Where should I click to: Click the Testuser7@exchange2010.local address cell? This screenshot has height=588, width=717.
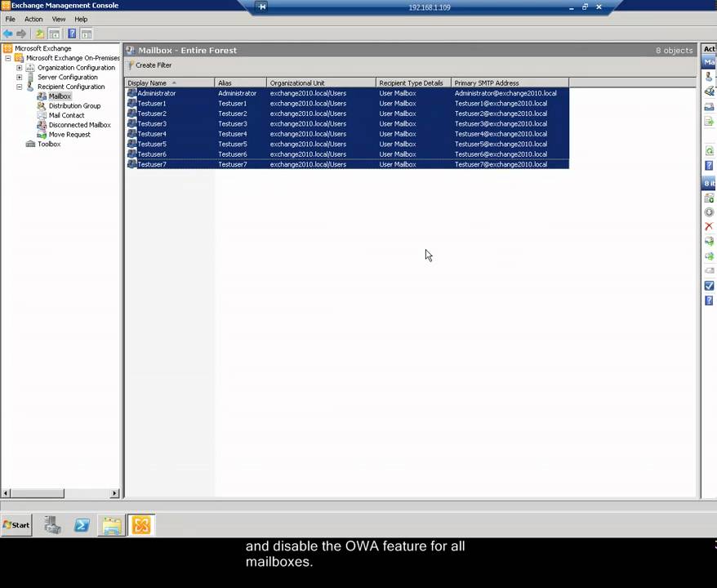[501, 165]
